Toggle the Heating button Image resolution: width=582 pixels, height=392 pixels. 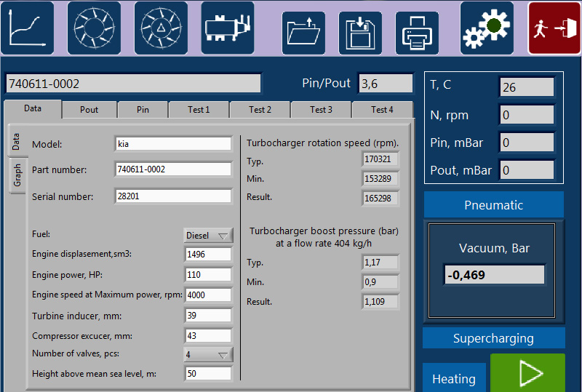[454, 378]
